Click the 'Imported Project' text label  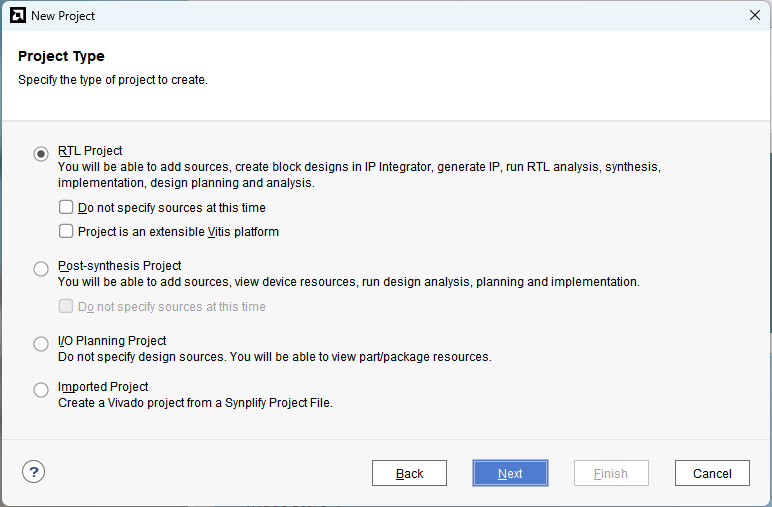point(103,387)
